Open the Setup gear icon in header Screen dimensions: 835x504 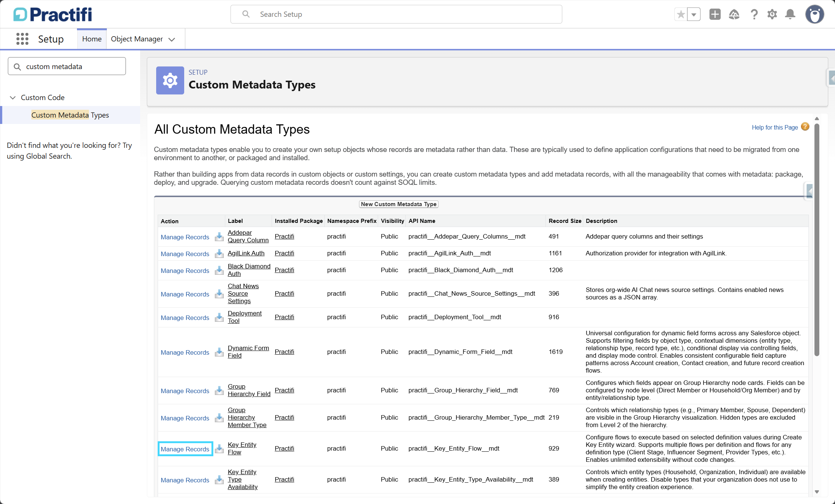tap(772, 15)
